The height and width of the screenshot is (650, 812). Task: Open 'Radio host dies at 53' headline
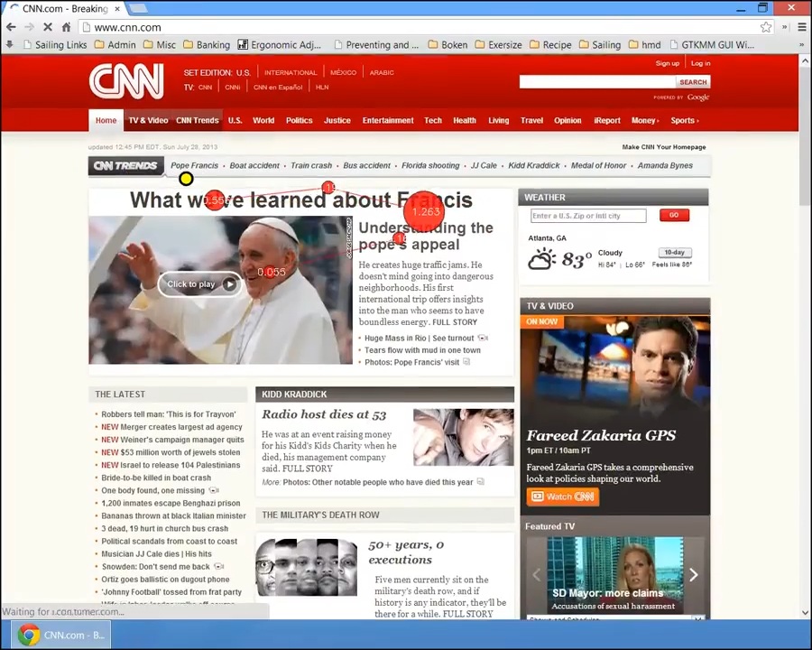(x=324, y=414)
